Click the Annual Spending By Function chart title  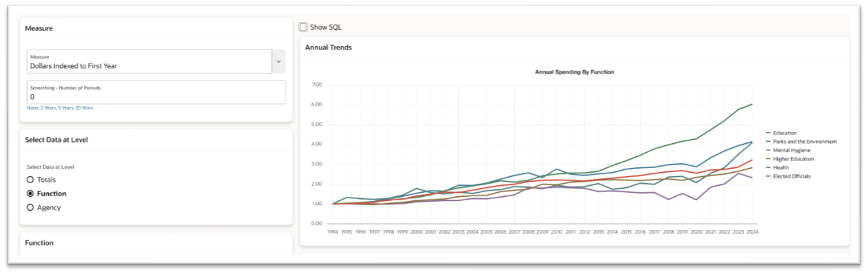point(575,72)
